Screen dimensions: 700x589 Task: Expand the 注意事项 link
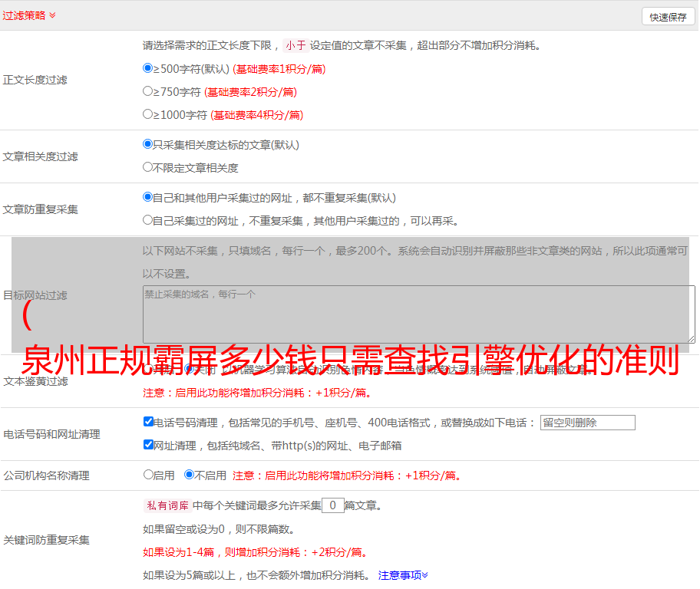click(x=403, y=575)
